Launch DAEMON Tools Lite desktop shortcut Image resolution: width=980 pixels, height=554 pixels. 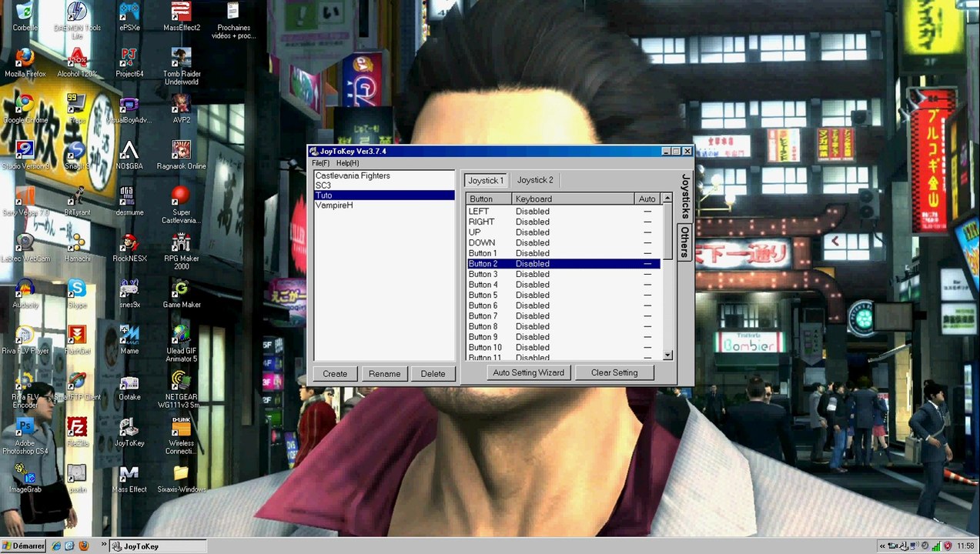(77, 20)
